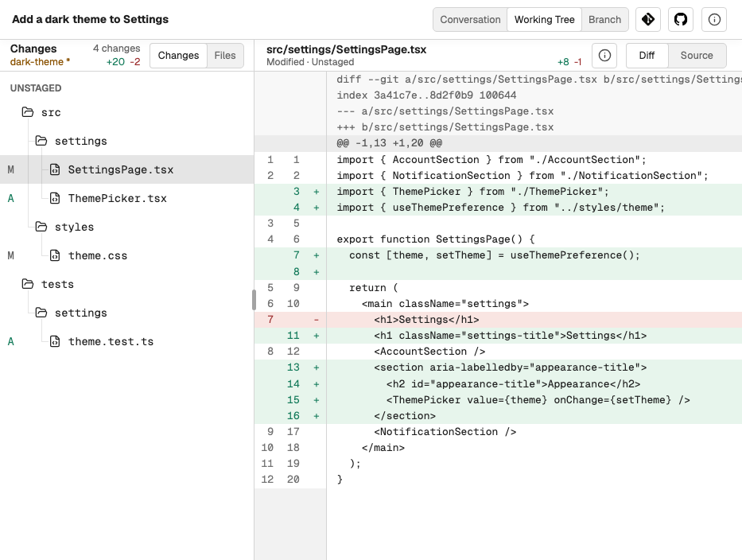This screenshot has width=742, height=560.
Task: Switch to Source view
Action: [x=697, y=56]
